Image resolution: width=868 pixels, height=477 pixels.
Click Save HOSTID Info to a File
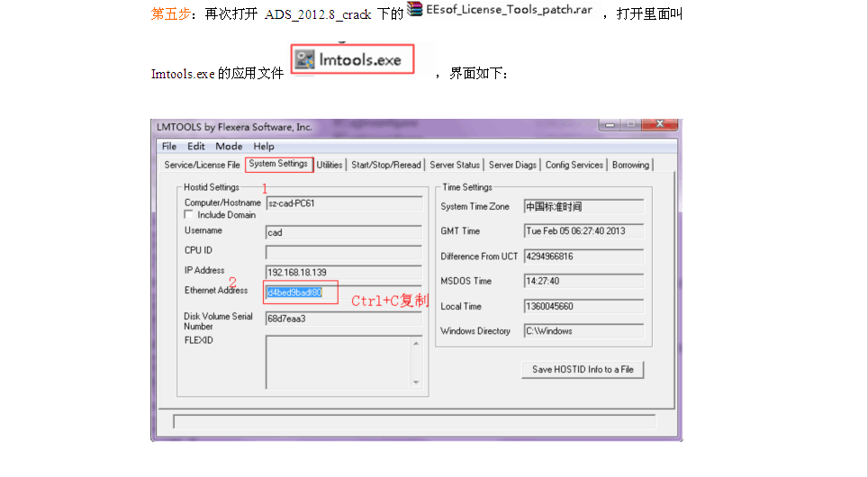click(x=583, y=369)
